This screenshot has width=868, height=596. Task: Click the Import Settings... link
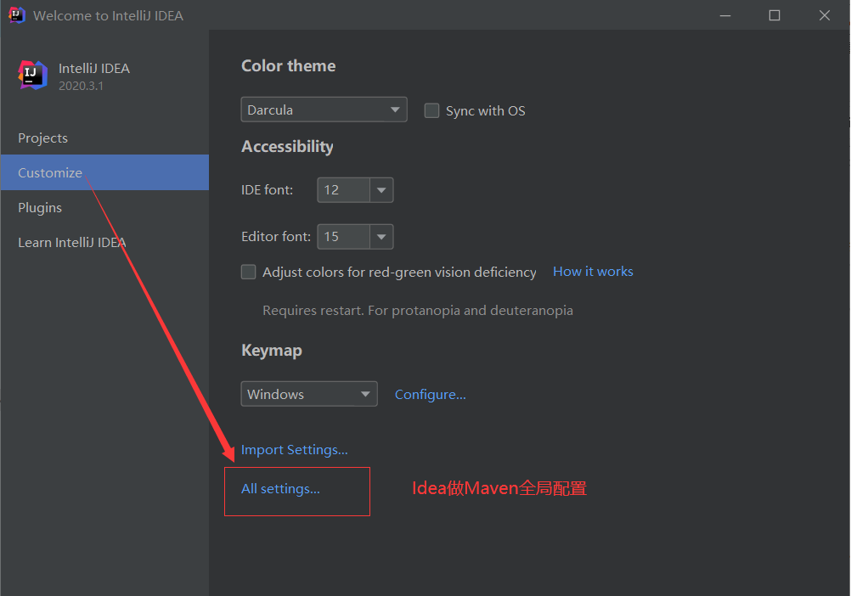tap(295, 450)
